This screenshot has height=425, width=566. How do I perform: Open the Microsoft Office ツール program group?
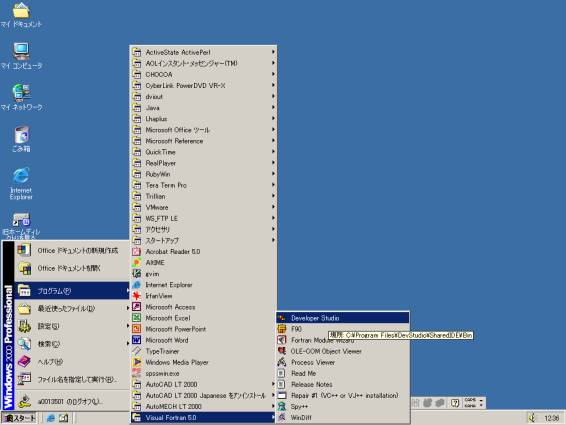(x=203, y=130)
